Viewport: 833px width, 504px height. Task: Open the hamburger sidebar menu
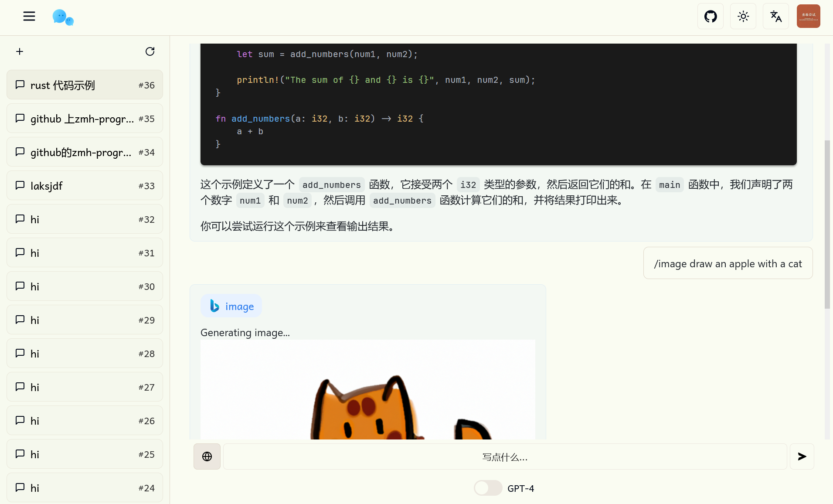pos(29,17)
